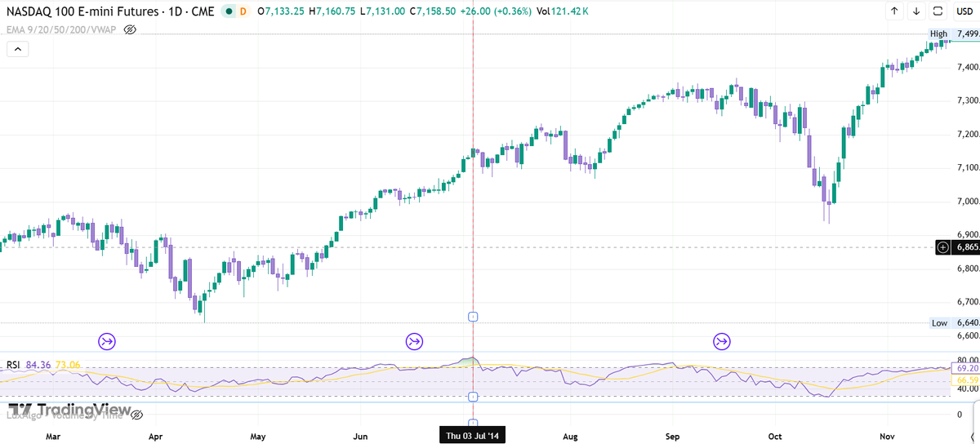The height and width of the screenshot is (444, 980).
Task: Click the Mar label on time axis
Action: point(54,437)
